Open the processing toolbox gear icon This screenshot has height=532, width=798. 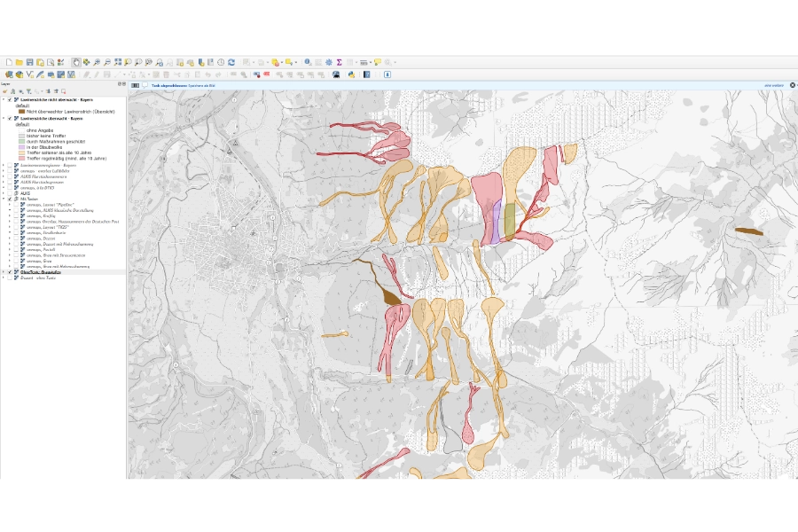(329, 62)
